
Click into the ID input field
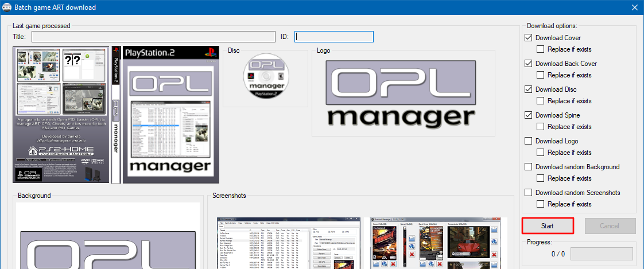[x=334, y=37]
